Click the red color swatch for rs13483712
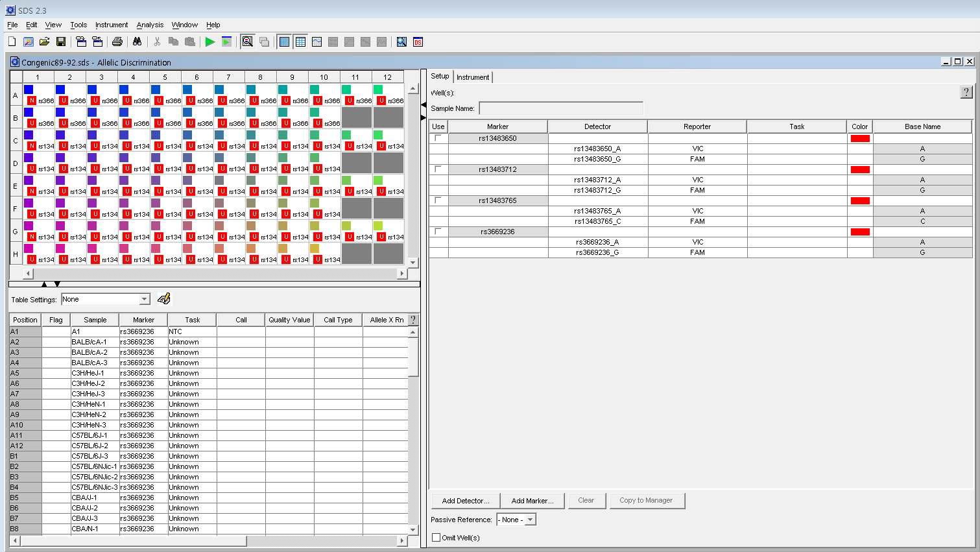Image resolution: width=980 pixels, height=552 pixels. point(860,169)
